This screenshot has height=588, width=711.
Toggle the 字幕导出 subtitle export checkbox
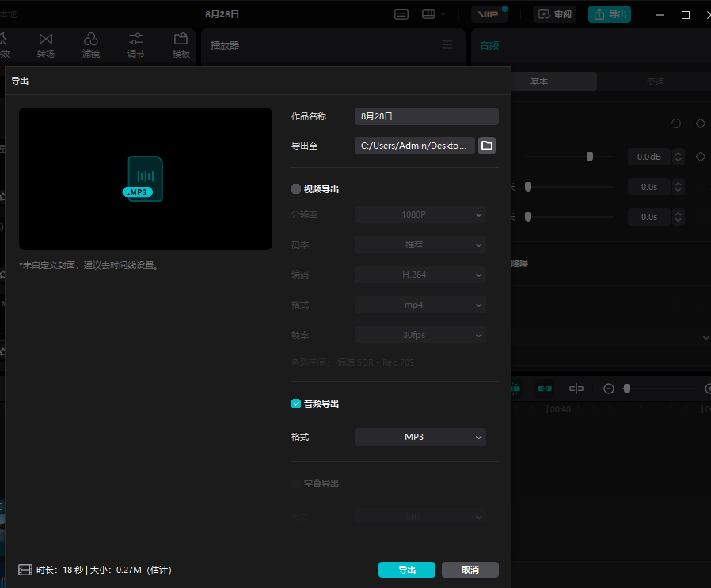coord(295,483)
